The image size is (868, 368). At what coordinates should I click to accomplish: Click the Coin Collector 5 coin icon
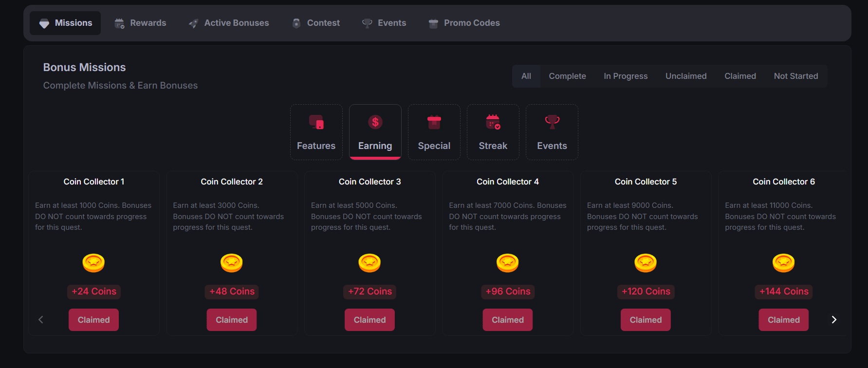tap(646, 263)
